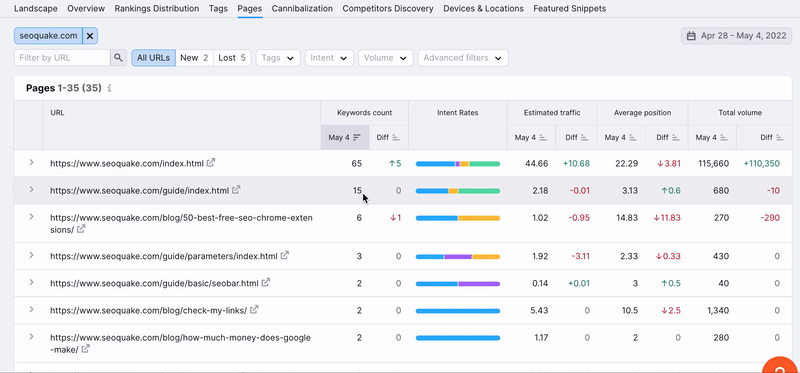Sort Estimated traffic by May 4 column
The image size is (800, 373).
pos(543,137)
